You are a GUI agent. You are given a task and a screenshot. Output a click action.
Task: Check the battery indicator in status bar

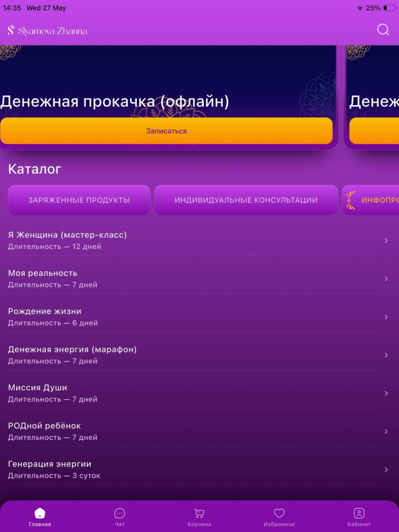390,8
